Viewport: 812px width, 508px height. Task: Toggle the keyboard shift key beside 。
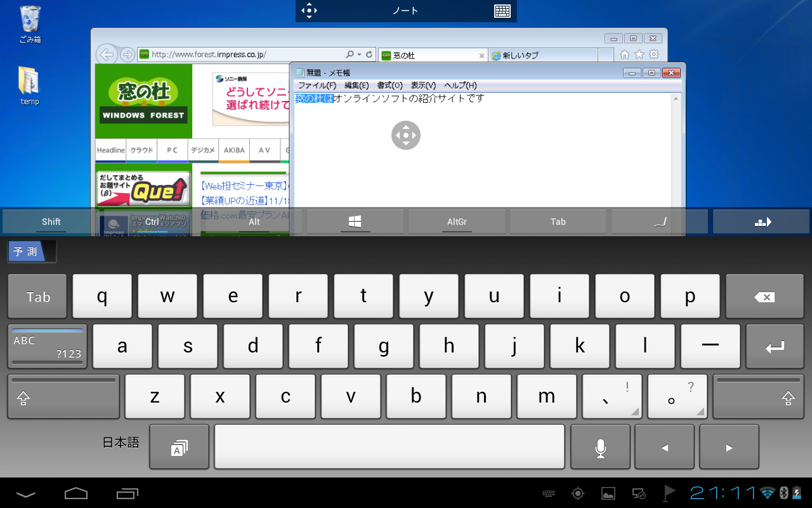click(758, 397)
